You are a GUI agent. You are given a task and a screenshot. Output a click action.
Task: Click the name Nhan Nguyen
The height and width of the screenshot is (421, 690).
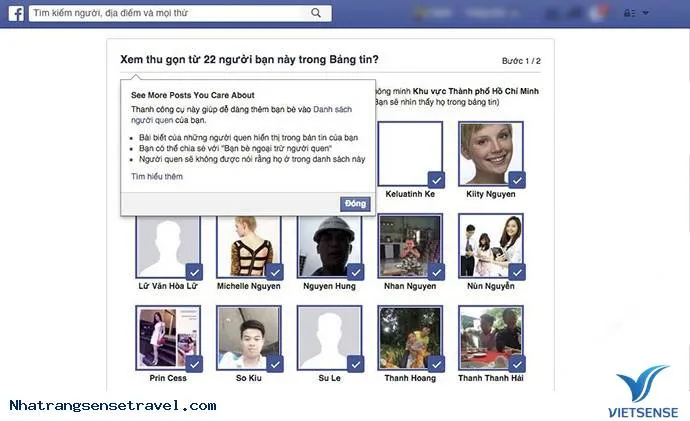pyautogui.click(x=410, y=286)
